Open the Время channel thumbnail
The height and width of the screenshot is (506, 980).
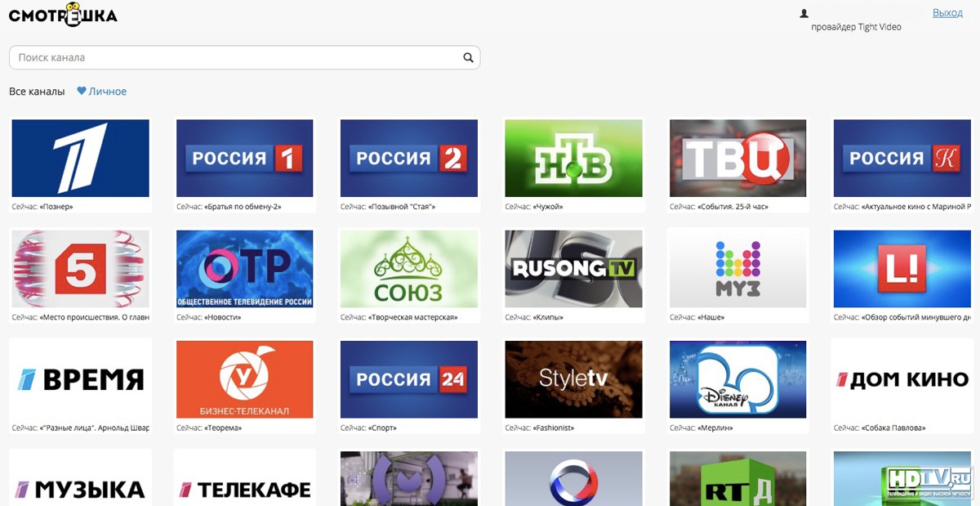click(x=81, y=379)
